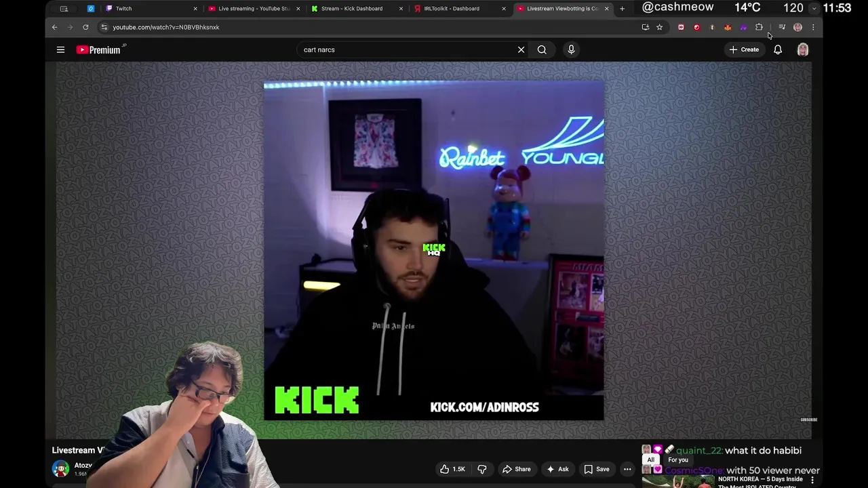Click the video player to pause
The height and width of the screenshot is (488, 868).
point(434,250)
